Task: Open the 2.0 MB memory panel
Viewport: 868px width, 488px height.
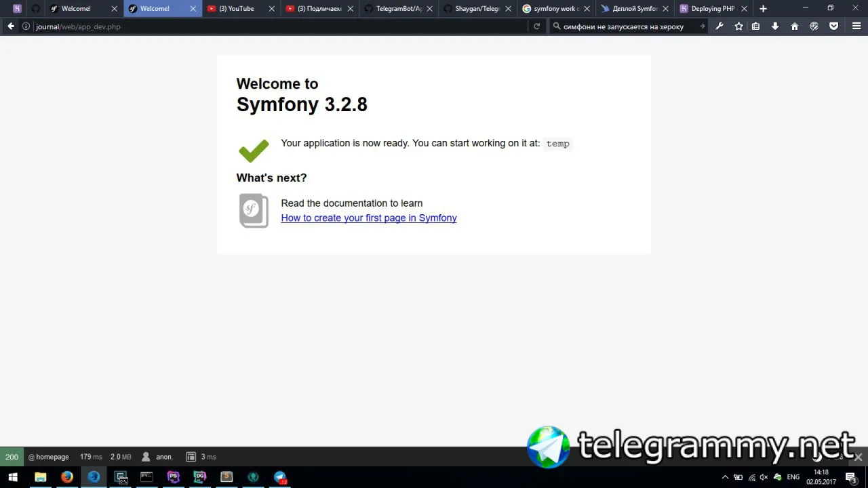Action: pyautogui.click(x=121, y=457)
